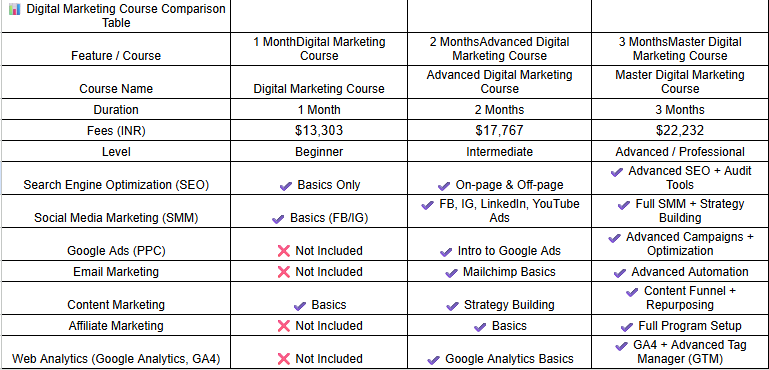
Task: Select the Beginner level cell
Action: (x=319, y=152)
